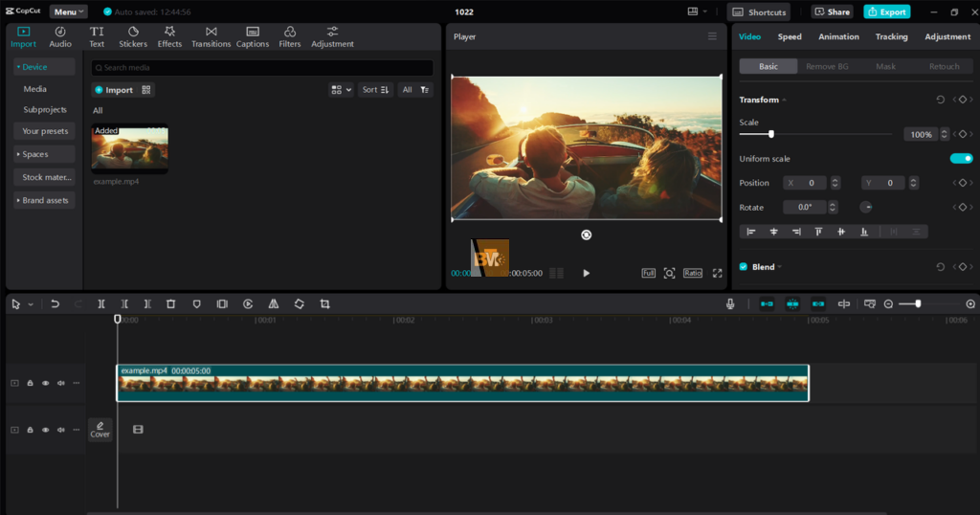Toggle the Uniform scale switch
980x515 pixels.
click(961, 159)
